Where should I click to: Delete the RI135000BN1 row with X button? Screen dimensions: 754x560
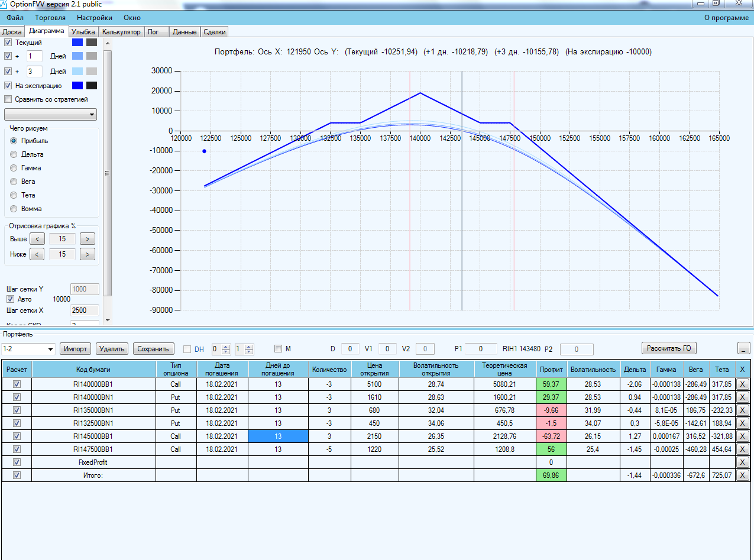tap(743, 410)
